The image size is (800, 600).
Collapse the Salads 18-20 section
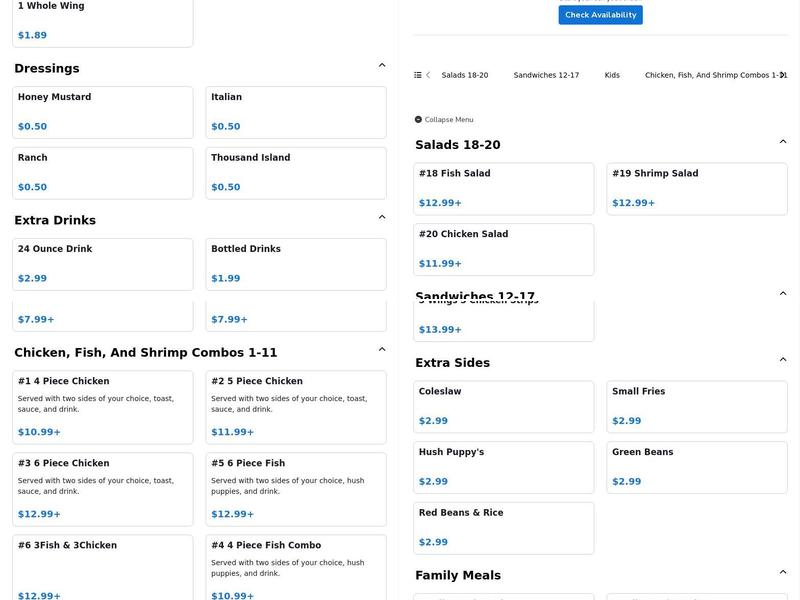pos(783,142)
